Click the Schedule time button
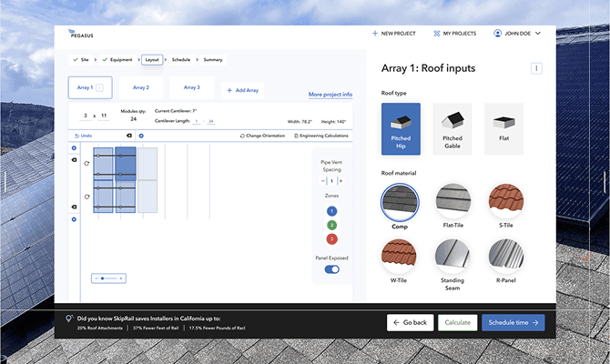The image size is (610, 364). (513, 322)
